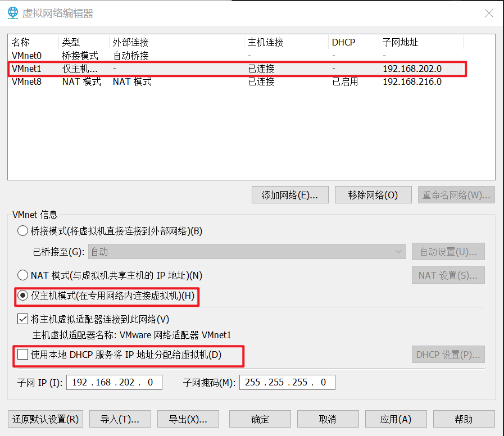Select the NAT 模式 radio button
Image resolution: width=504 pixels, height=436 pixels.
click(x=22, y=275)
